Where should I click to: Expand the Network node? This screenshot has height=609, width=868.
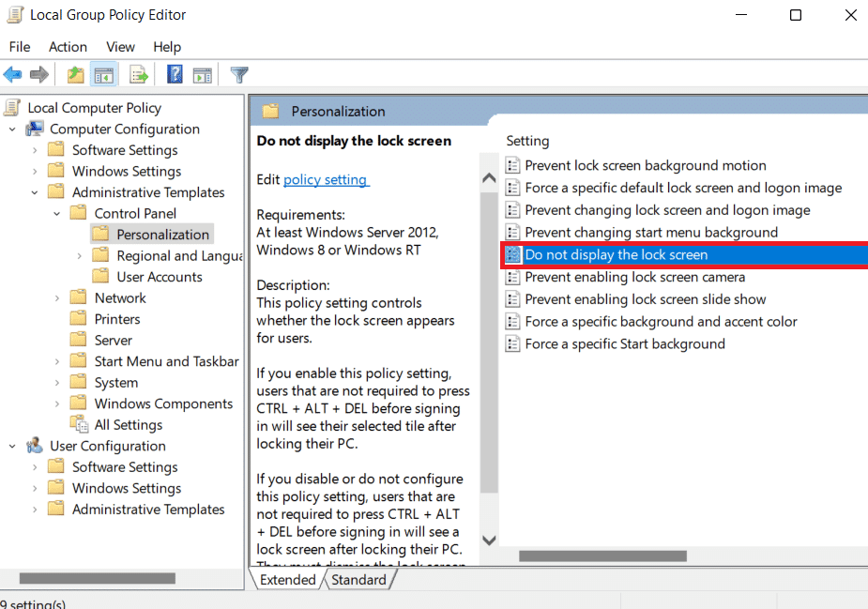[x=57, y=297]
